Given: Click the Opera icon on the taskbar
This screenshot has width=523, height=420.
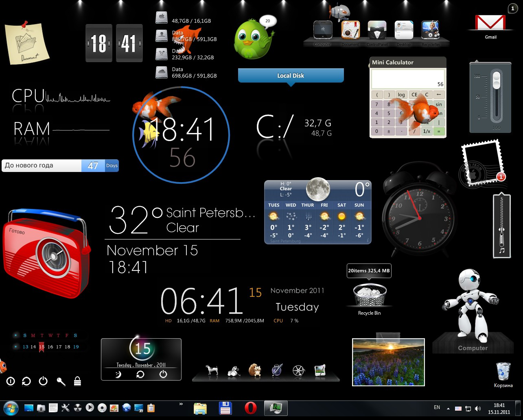Looking at the screenshot, I should point(250,408).
